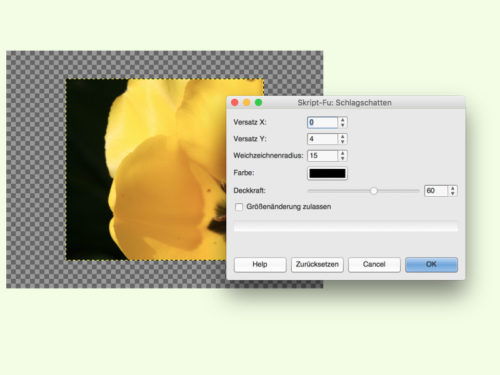Cancel the Schlagschatten dialog
This screenshot has height=375, width=500.
pos(374,265)
